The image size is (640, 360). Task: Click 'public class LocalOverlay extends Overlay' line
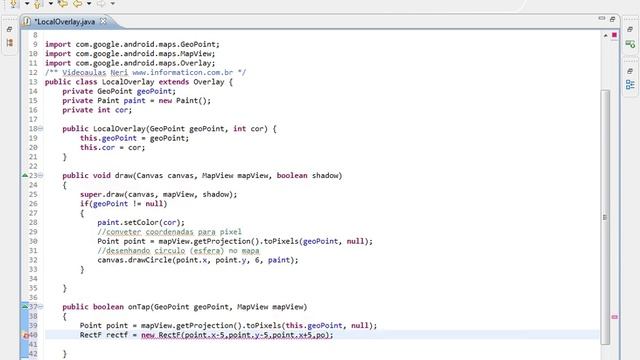(x=139, y=82)
